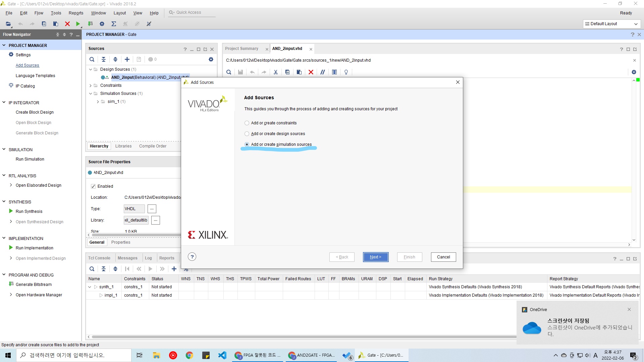Click the plus add icon in Sources panel
This screenshot has height=362, width=644.
point(127,59)
